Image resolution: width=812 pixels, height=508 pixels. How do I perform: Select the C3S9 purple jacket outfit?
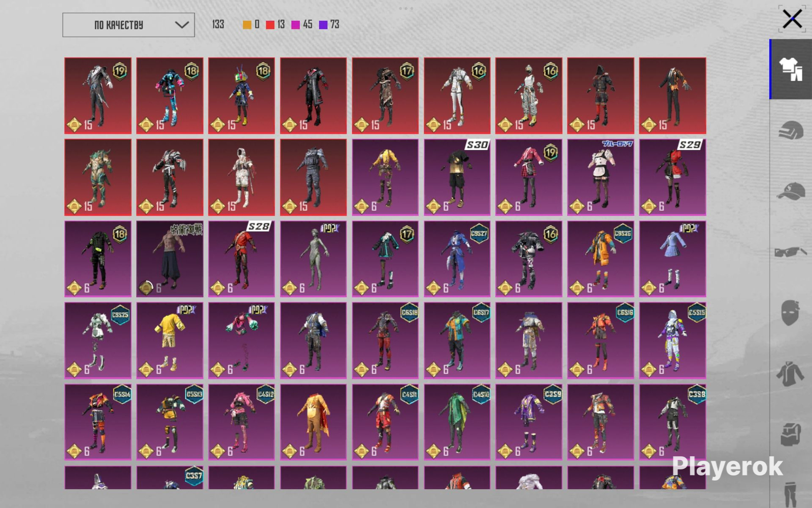[529, 422]
